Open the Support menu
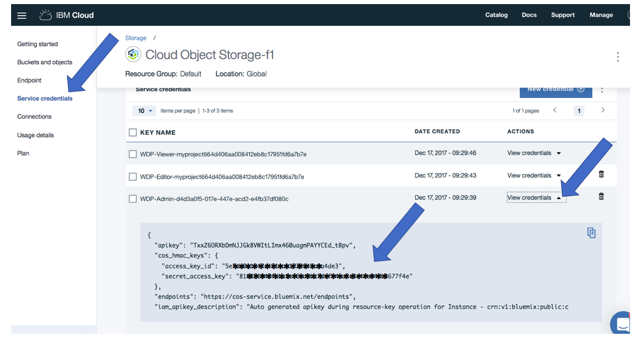The width and height of the screenshot is (644, 342). (x=563, y=15)
